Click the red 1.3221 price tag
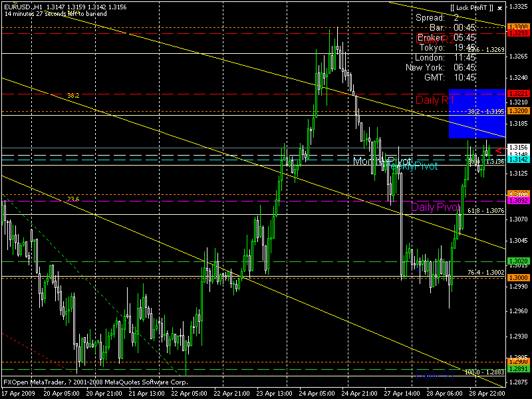The width and height of the screenshot is (532, 399). click(x=518, y=94)
